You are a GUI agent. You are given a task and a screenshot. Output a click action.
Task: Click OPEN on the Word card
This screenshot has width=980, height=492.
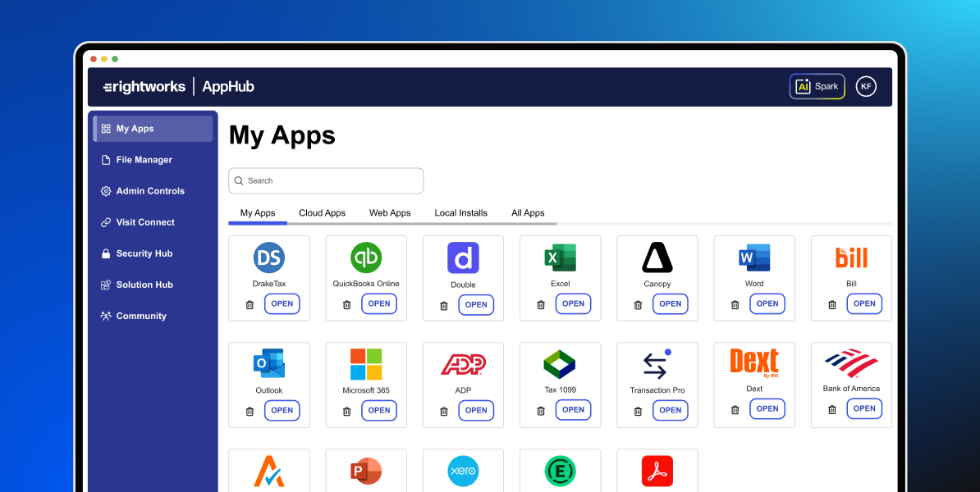(x=767, y=304)
